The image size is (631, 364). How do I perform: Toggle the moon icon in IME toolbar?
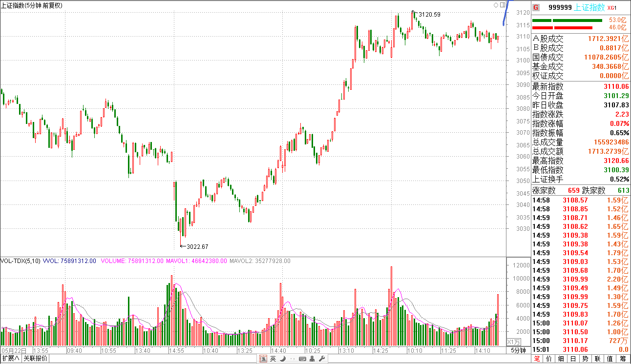click(283, 359)
